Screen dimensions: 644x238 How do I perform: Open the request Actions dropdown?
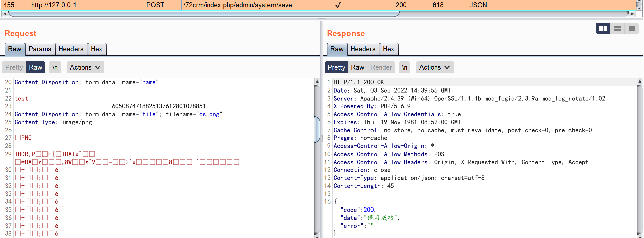click(x=86, y=67)
